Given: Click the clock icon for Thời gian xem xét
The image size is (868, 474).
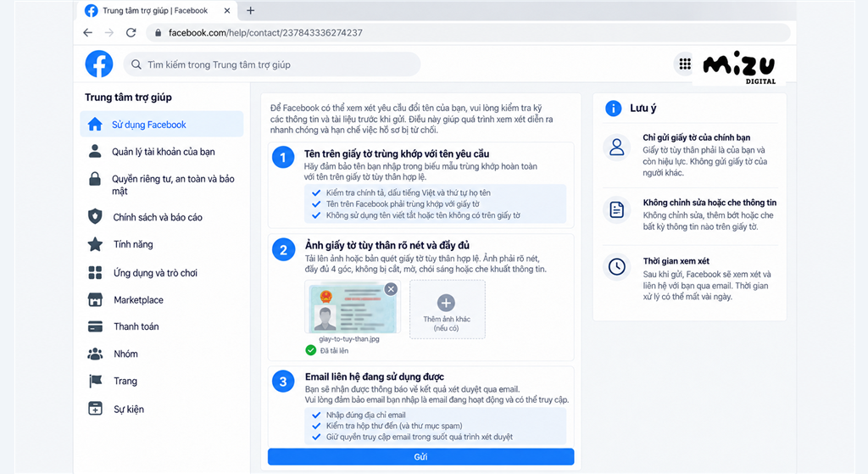Looking at the screenshot, I should click(617, 267).
